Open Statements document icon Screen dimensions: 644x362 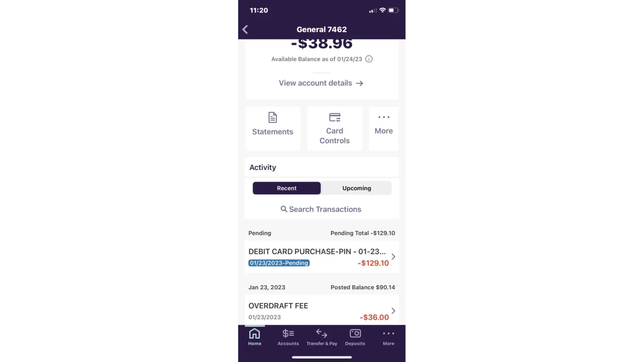(273, 118)
